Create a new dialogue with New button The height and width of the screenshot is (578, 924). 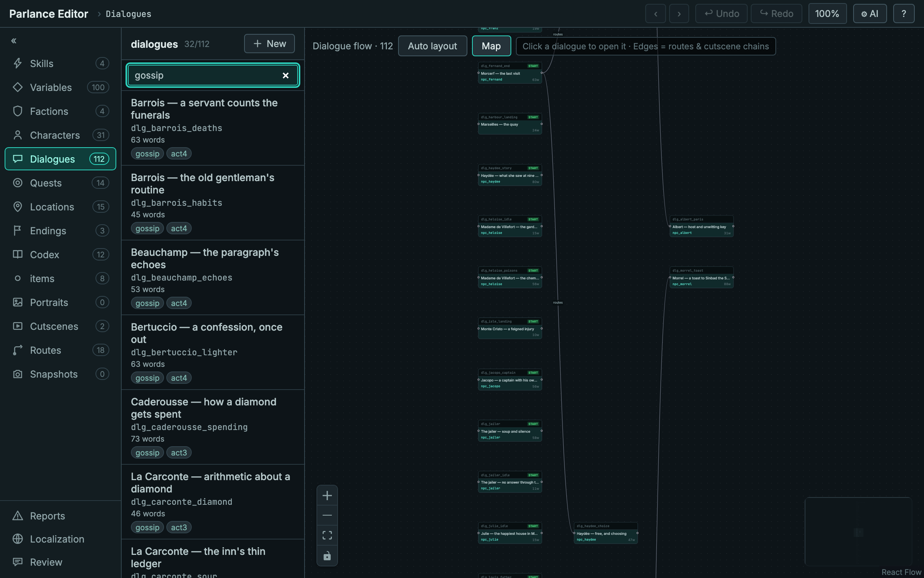pyautogui.click(x=269, y=44)
